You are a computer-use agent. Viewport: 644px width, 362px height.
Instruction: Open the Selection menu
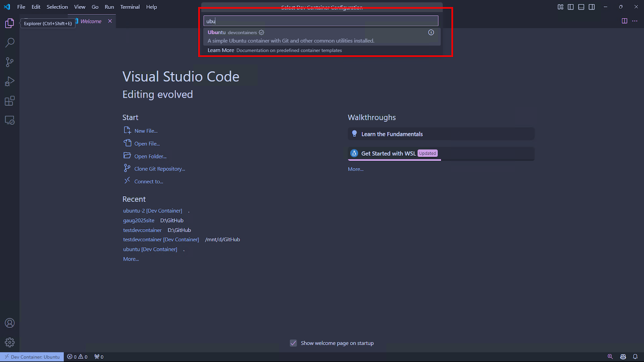[57, 7]
